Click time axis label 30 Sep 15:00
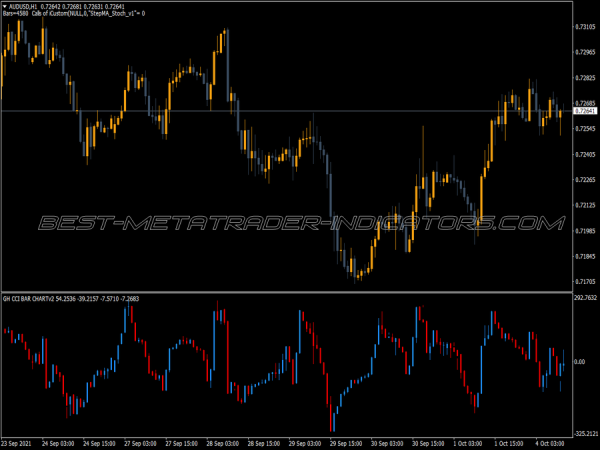This screenshot has height=450, width=600. [428, 443]
